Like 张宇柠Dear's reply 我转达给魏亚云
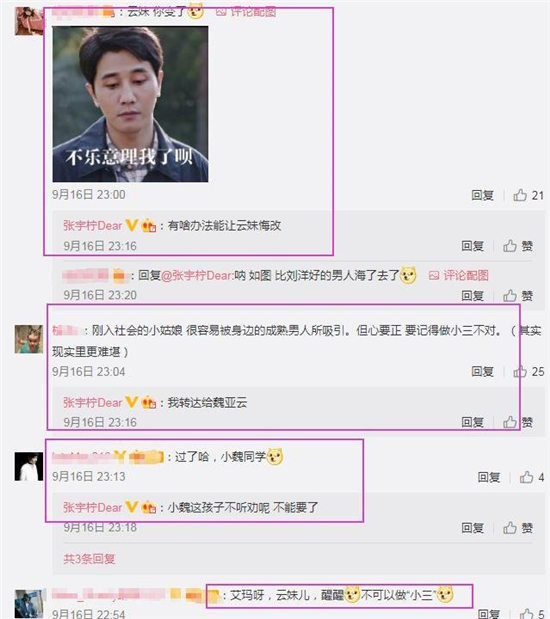 coord(518,422)
